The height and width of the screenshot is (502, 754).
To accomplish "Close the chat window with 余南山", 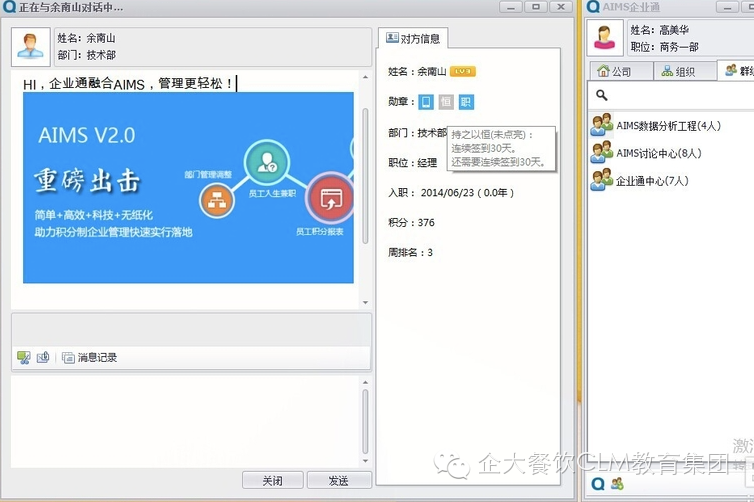I will (561, 7).
